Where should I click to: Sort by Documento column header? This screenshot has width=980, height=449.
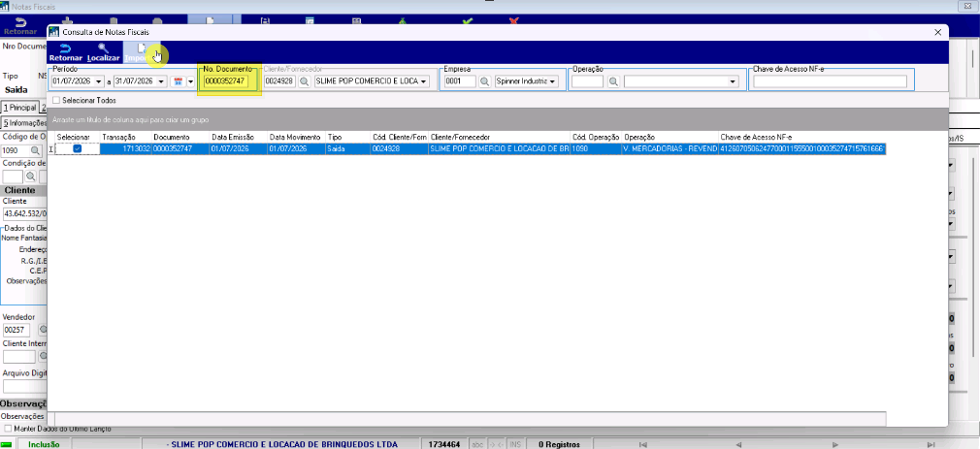(x=180, y=137)
